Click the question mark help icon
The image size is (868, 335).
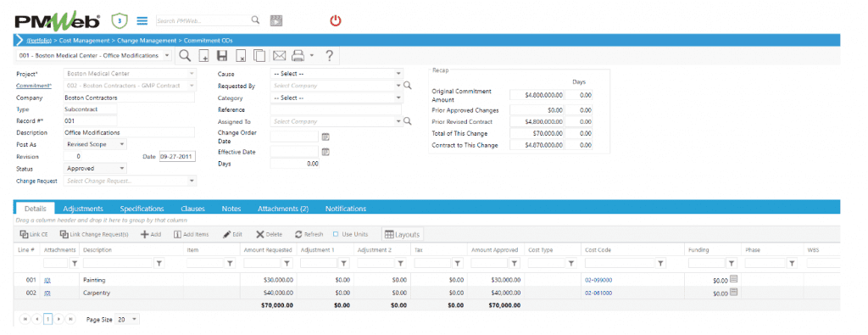tap(329, 55)
